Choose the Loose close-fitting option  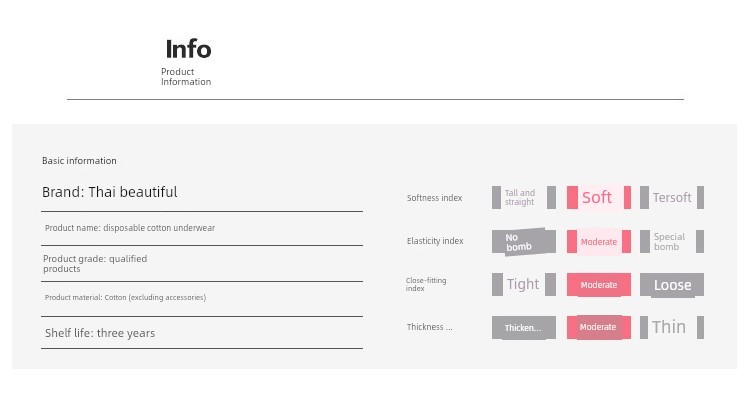click(672, 285)
